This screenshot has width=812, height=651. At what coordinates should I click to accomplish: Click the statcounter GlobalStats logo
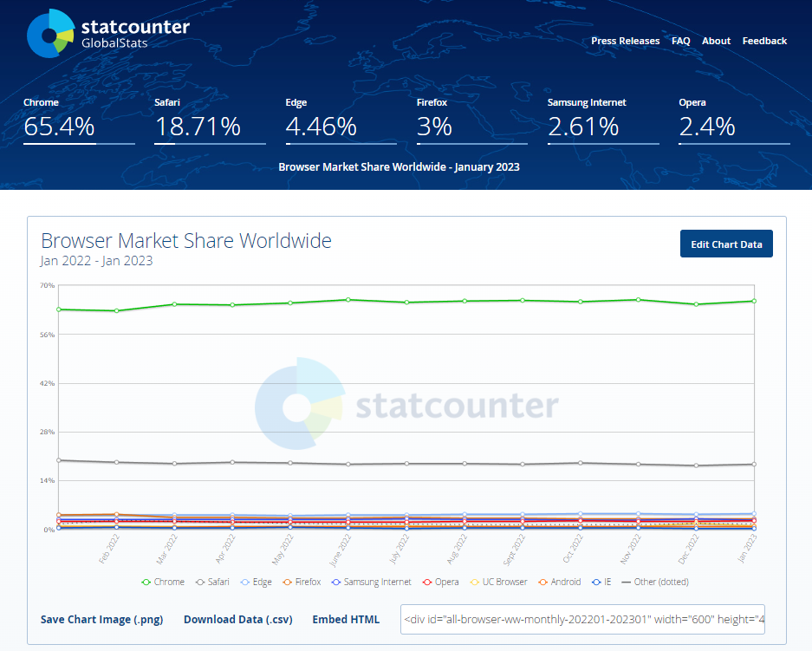pos(107,34)
